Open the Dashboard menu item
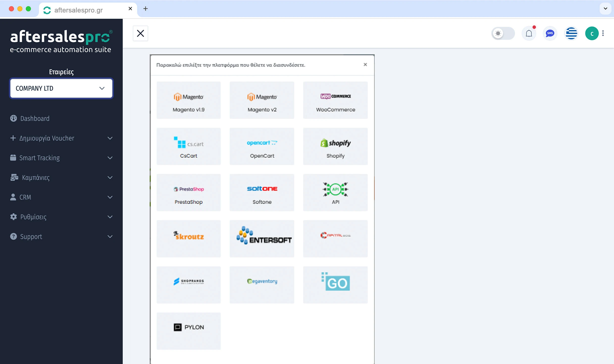 35,118
